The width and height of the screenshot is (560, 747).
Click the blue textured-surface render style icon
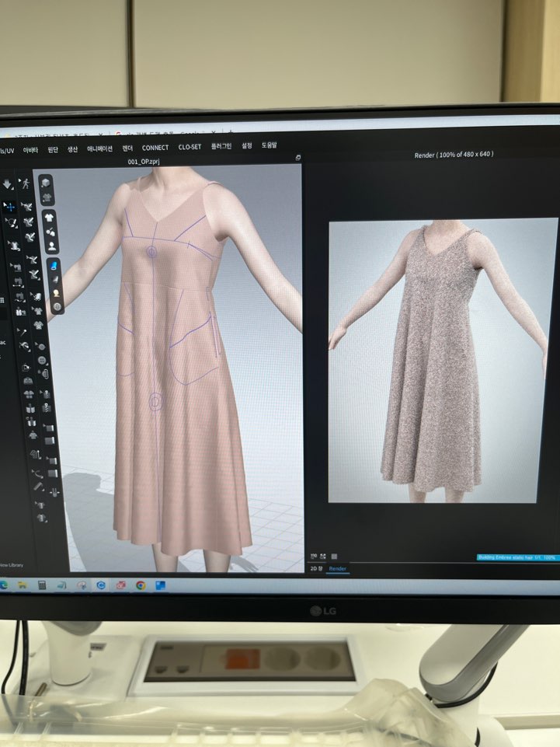(x=55, y=266)
